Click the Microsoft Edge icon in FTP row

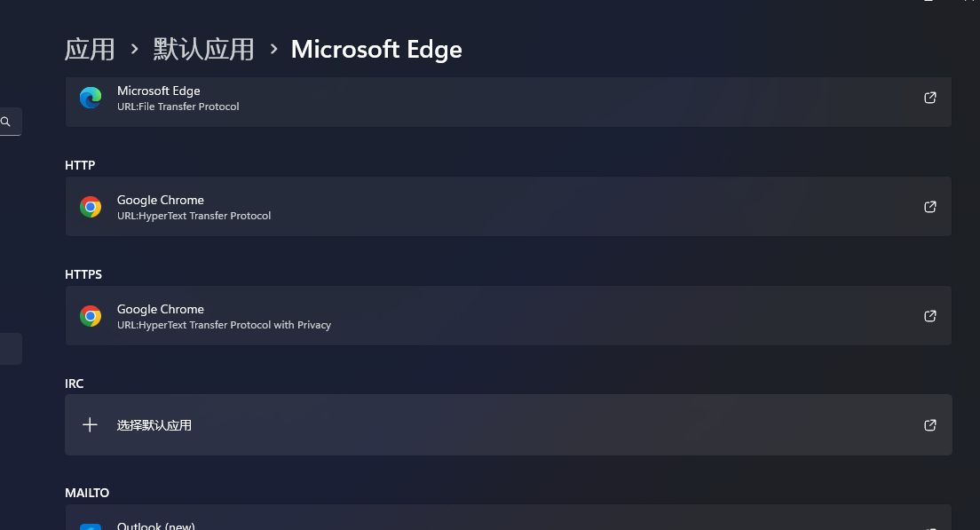point(91,98)
